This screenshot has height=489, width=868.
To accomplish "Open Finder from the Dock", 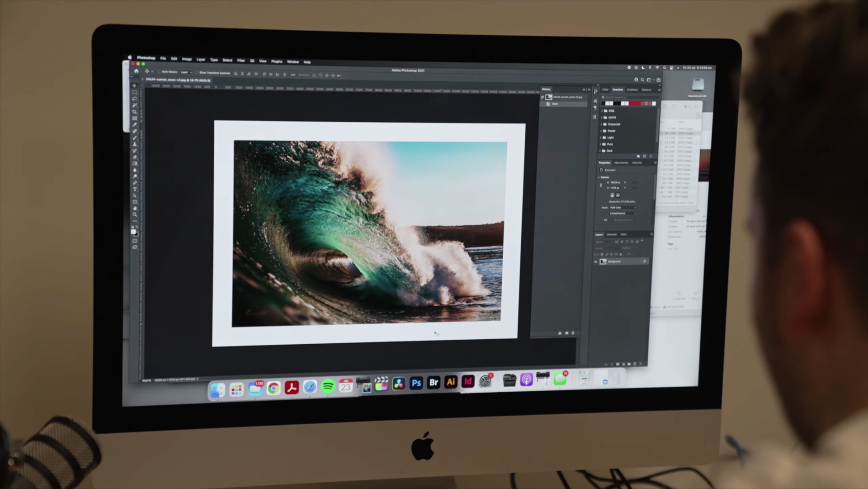I will [x=217, y=390].
